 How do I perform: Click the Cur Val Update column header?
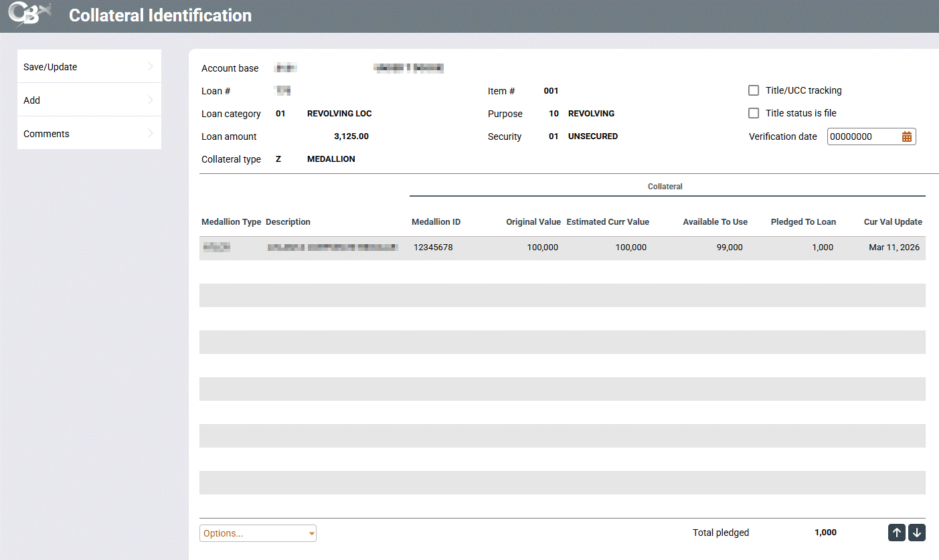pyautogui.click(x=893, y=222)
